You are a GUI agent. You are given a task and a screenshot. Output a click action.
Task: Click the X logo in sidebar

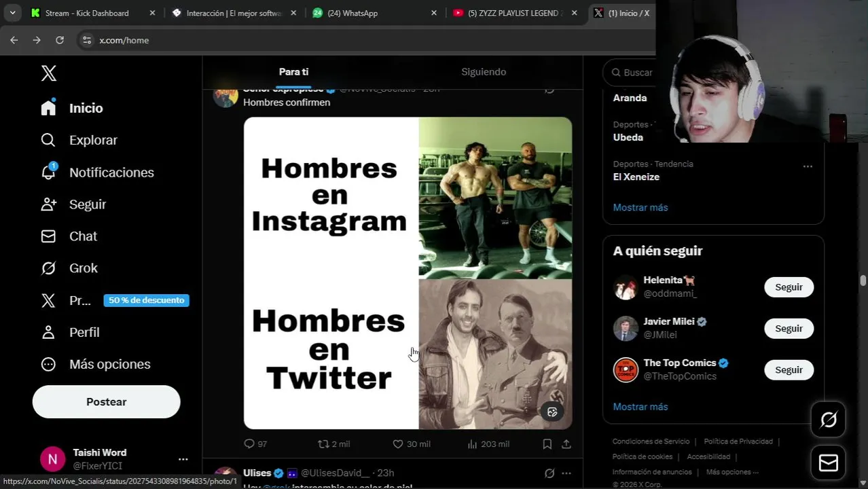49,73
